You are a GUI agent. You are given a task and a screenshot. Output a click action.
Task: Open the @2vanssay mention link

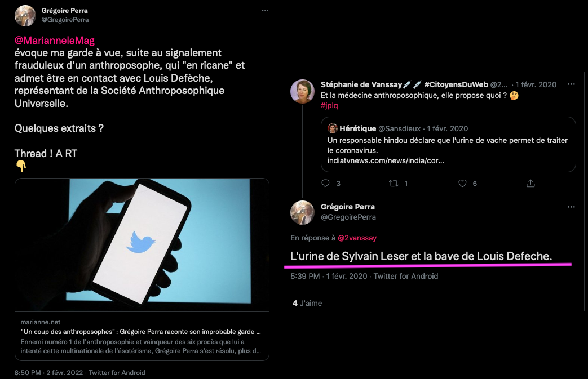point(357,238)
